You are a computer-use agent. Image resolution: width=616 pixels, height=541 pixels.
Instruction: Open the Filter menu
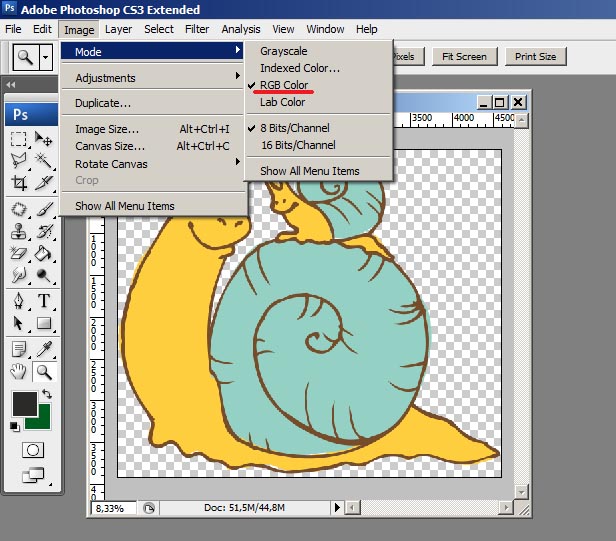197,29
